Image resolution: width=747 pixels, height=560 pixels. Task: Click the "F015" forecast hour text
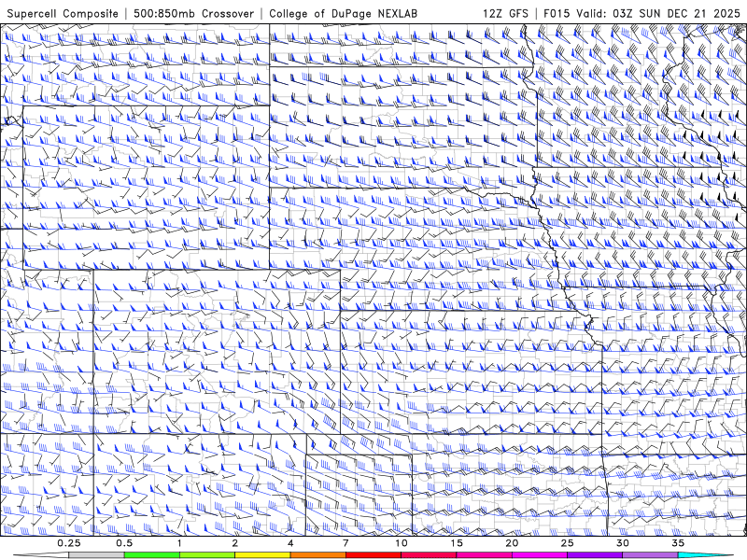557,13
